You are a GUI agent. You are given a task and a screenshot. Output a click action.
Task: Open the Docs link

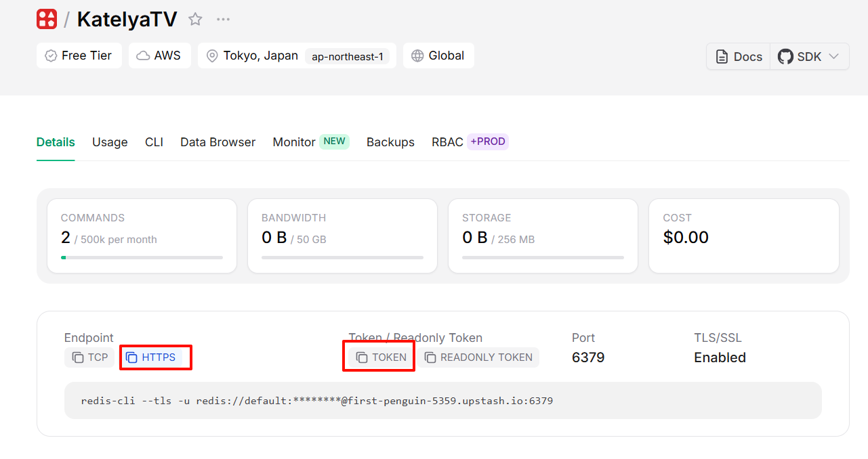pyautogui.click(x=739, y=57)
